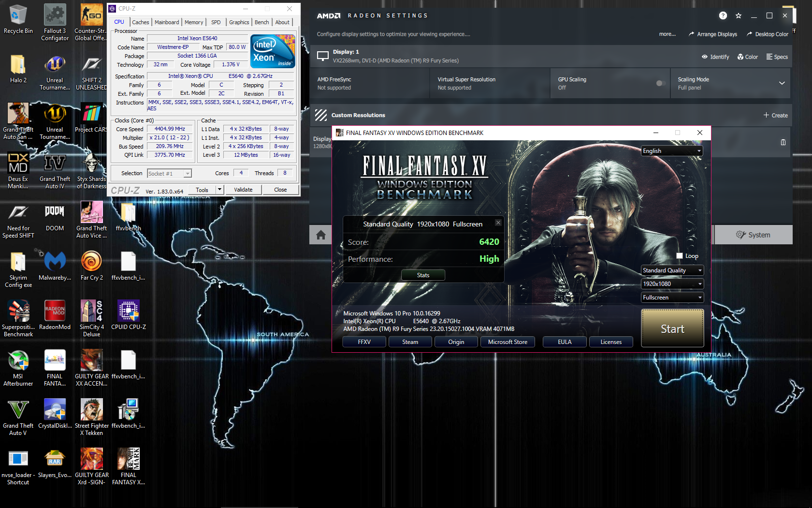Click the Stats button
812x508 pixels.
[423, 275]
